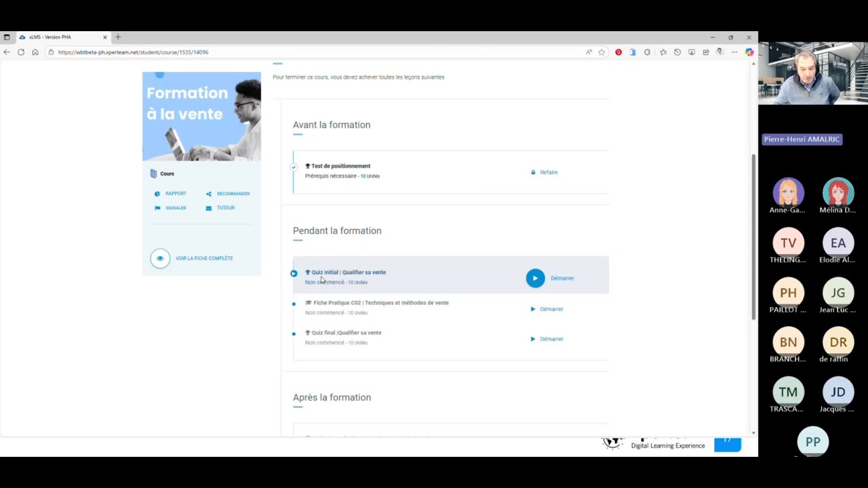Click VOIR LA FICHE COMPLÈTE
The width and height of the screenshot is (868, 488).
coord(204,258)
